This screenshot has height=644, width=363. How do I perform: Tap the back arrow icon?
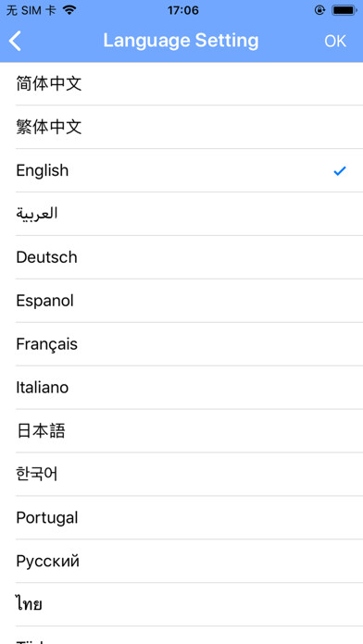(15, 41)
